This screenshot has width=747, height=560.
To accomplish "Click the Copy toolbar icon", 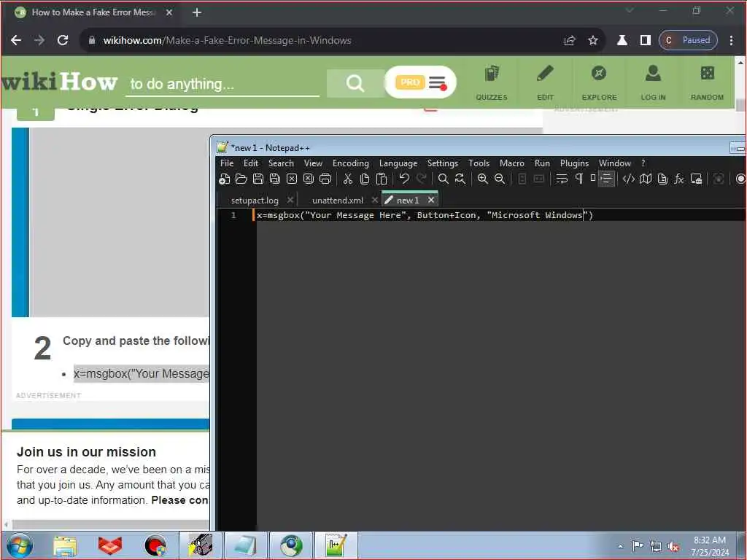I will coord(365,179).
